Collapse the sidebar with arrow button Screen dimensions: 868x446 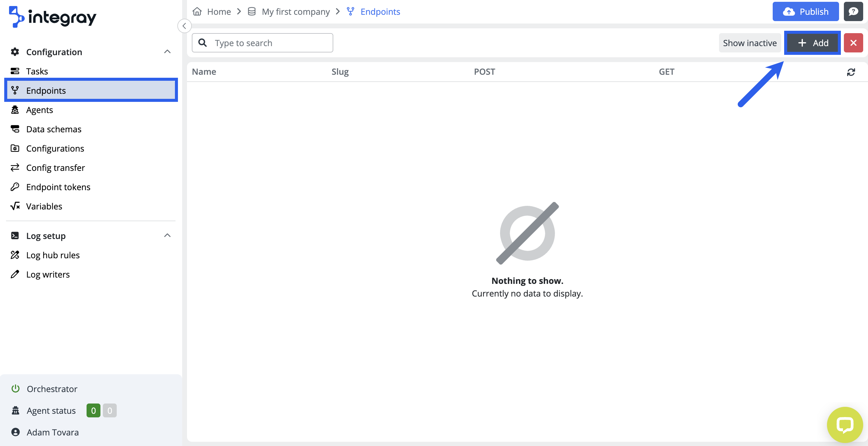pyautogui.click(x=184, y=26)
